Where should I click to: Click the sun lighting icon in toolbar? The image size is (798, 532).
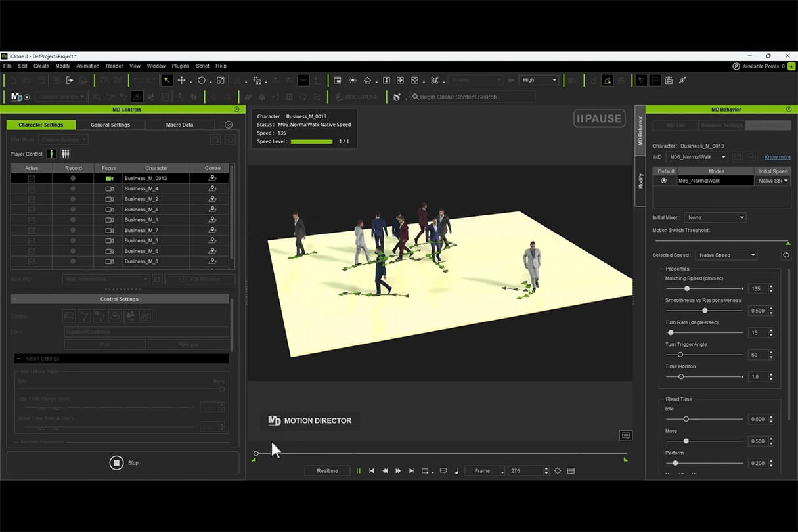[353, 80]
